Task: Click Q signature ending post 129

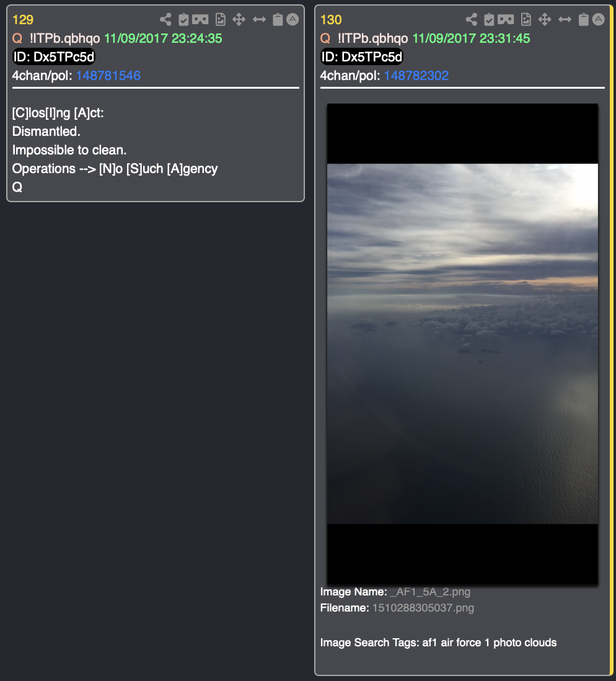Action: point(17,187)
